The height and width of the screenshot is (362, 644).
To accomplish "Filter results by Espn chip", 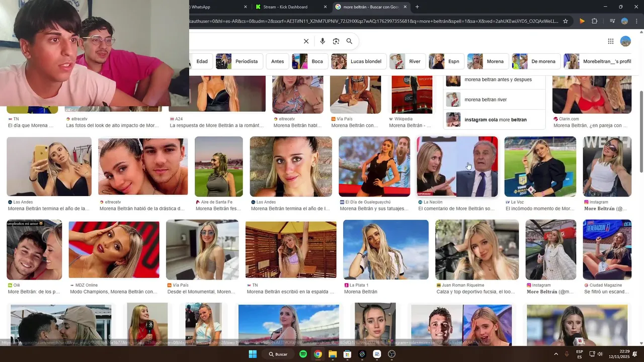I will coord(447,61).
